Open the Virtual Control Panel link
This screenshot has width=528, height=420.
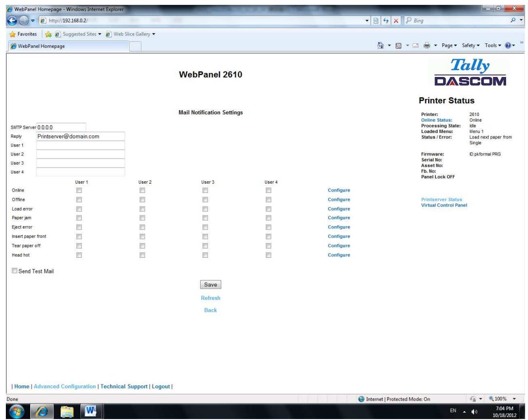coord(444,204)
